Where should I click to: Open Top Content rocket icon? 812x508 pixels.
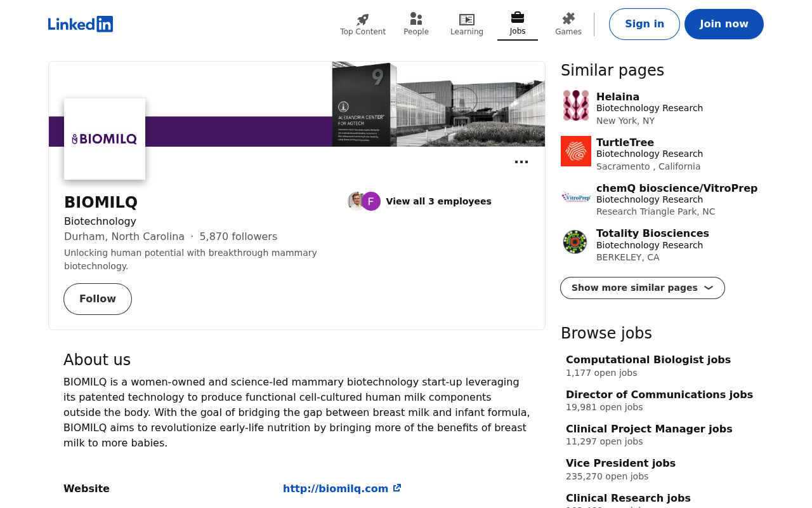coord(363,19)
